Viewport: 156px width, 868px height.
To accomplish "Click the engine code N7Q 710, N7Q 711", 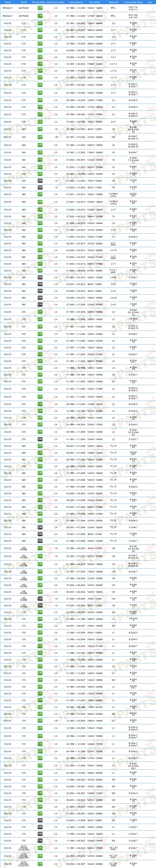I will 133,8.
